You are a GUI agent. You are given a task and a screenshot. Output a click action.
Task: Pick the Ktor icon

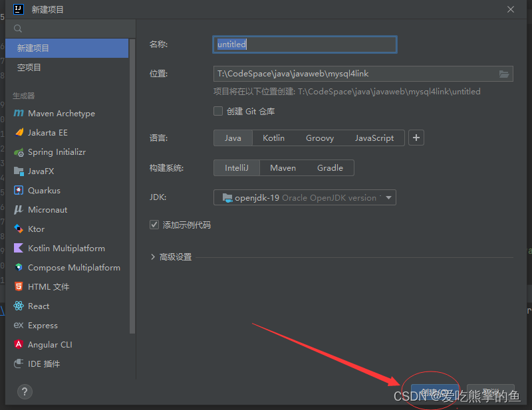(19, 229)
